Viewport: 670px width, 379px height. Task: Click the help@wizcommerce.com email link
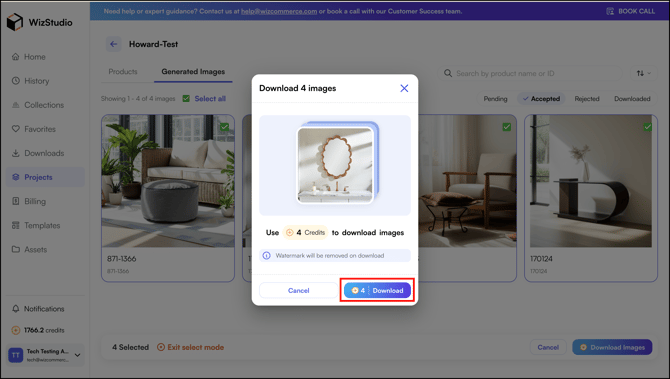(x=279, y=11)
